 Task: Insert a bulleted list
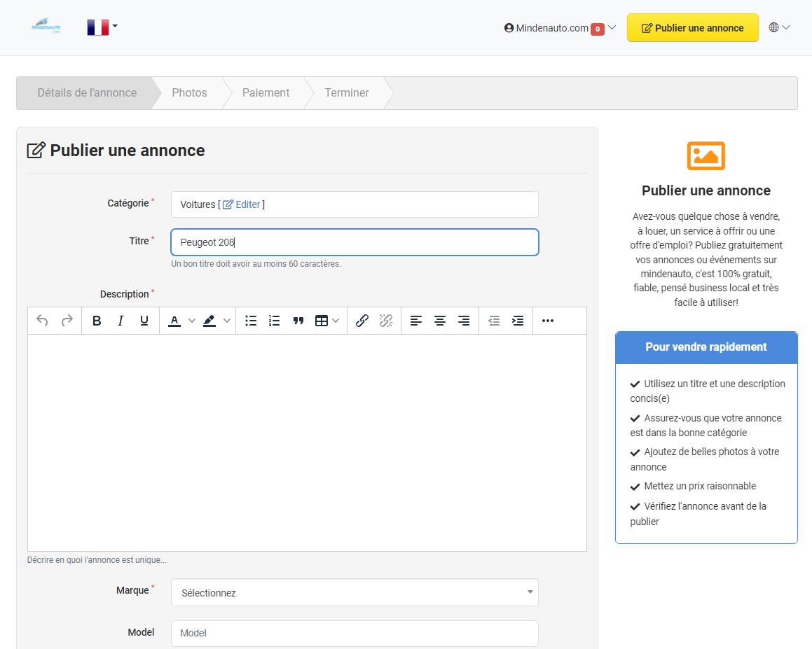251,321
